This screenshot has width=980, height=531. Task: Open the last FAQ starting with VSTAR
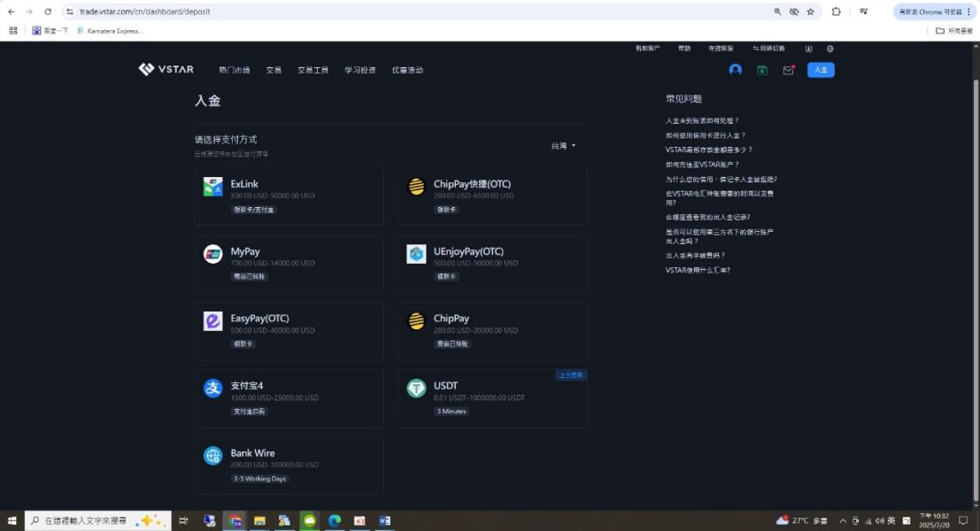pyautogui.click(x=698, y=270)
